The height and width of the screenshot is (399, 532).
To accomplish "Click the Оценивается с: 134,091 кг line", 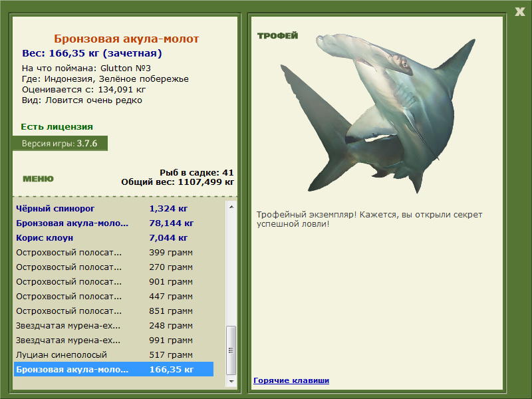I will [x=84, y=90].
